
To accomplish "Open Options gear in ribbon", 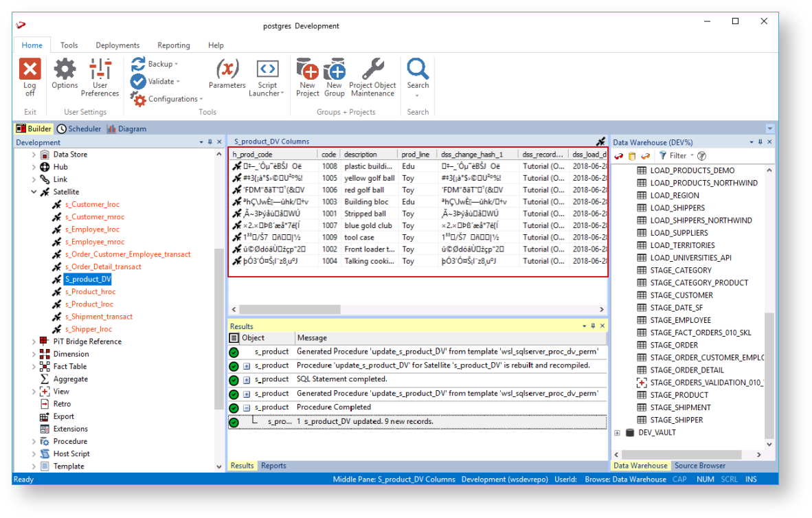I will tap(65, 69).
